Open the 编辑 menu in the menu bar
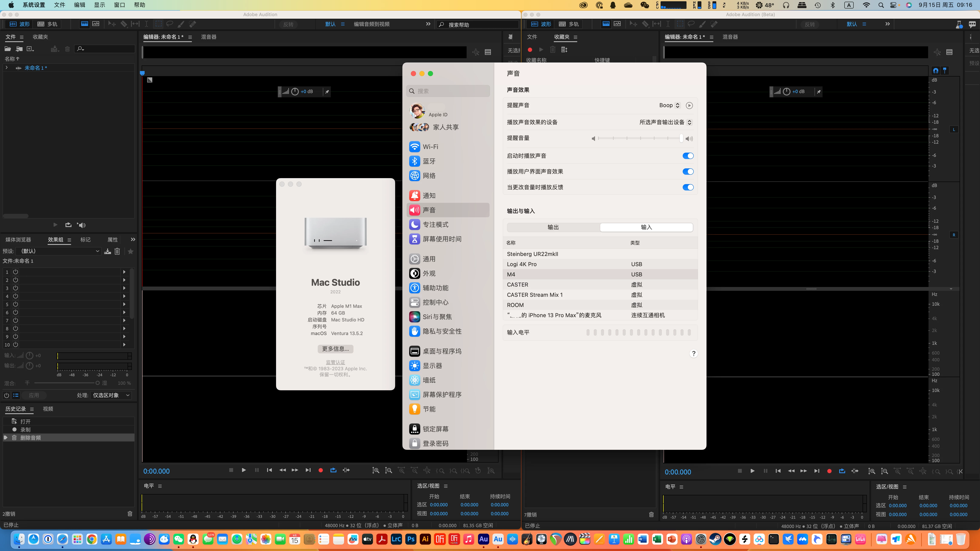Viewport: 980px width, 551px height. coord(80,5)
